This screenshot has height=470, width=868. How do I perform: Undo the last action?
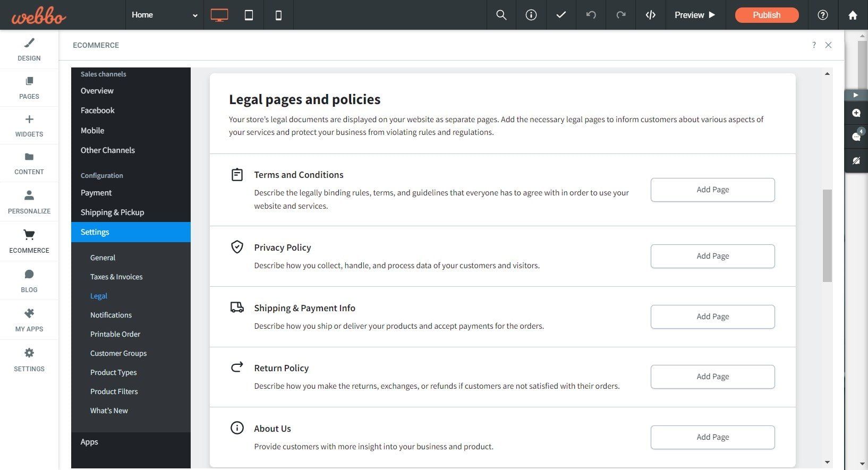coord(591,15)
